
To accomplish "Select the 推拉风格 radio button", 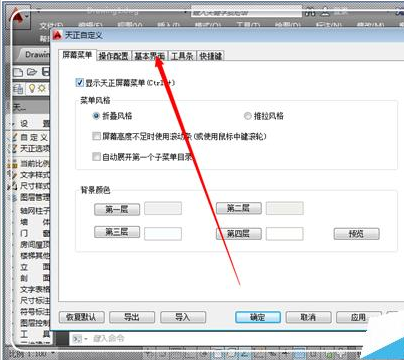I will point(247,116).
